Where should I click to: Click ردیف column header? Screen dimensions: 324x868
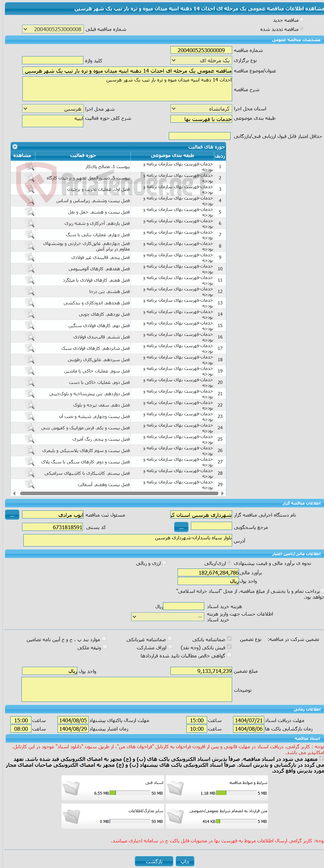pos(220,156)
